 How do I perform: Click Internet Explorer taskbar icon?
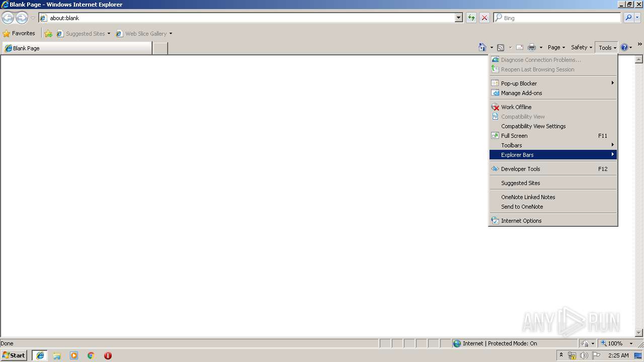[x=40, y=355]
